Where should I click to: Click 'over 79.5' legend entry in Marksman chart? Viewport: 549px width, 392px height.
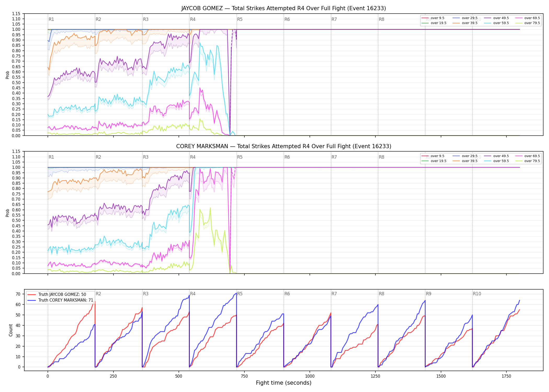(527, 161)
